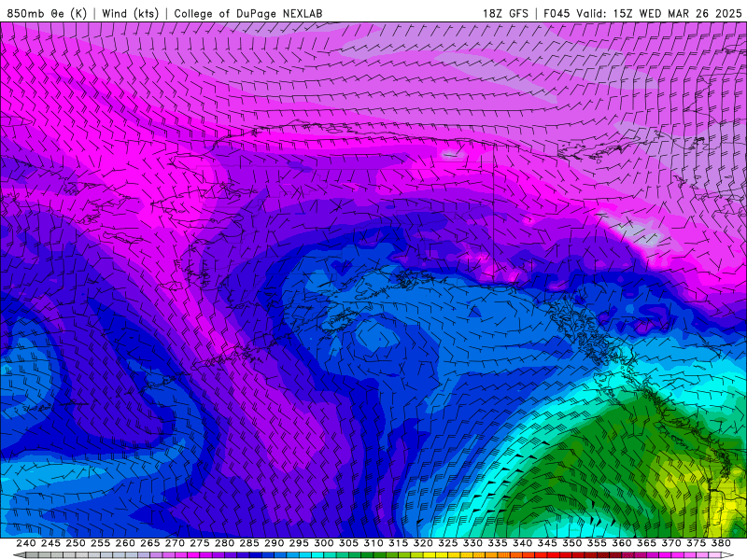Click 'Valid: 15Z WED MAR 26 2025' text

(659, 13)
